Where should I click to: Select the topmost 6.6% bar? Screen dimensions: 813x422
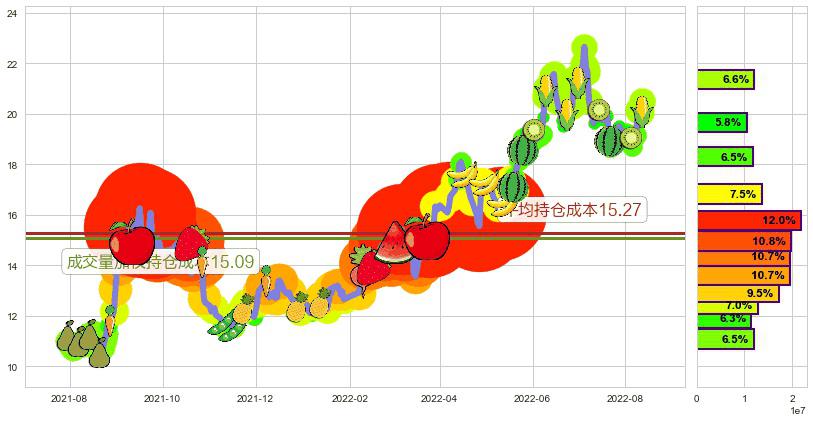(x=725, y=79)
